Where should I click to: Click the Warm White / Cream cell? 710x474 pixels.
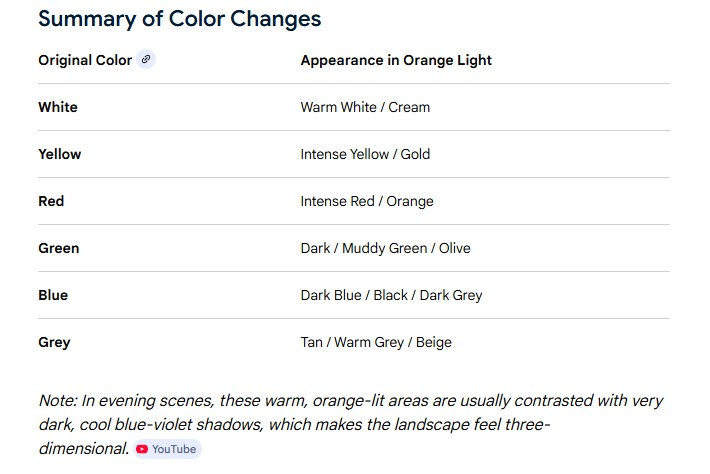[x=365, y=107]
